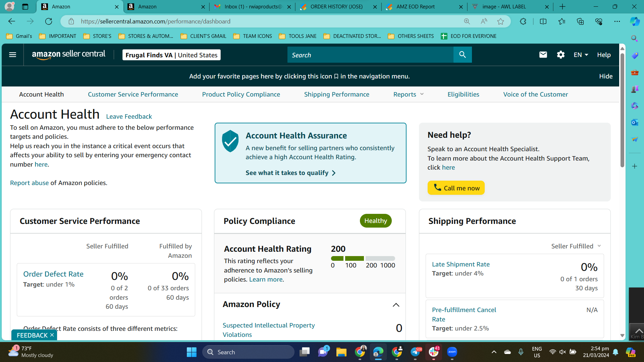
Task: Switch to Customer Service Performance tab
Action: (x=133, y=95)
